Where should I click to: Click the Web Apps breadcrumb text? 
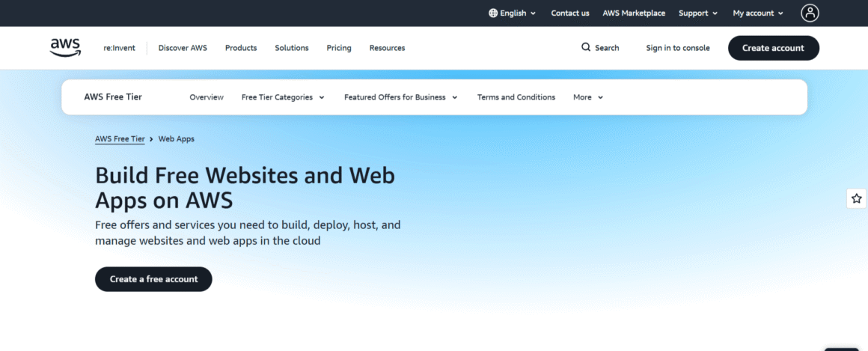[x=176, y=139]
